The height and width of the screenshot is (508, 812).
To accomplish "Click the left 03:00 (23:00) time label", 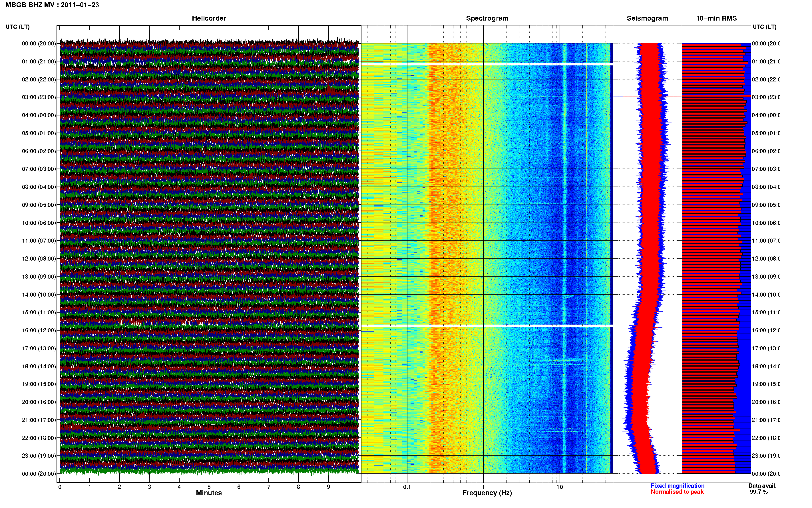I will [x=39, y=97].
